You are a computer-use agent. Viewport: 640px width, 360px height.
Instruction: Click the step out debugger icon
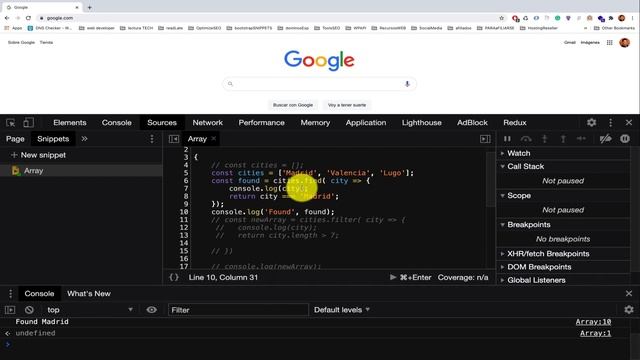tap(563, 139)
